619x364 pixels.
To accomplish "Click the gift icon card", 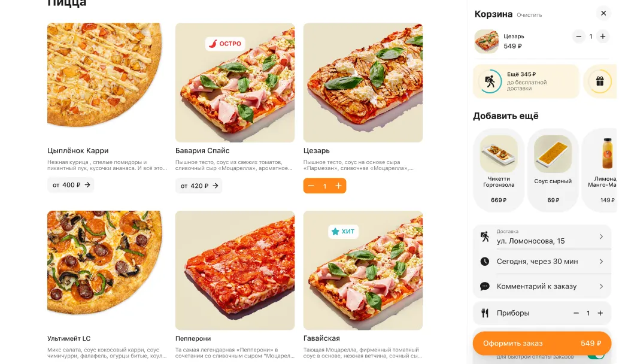I will tap(600, 81).
